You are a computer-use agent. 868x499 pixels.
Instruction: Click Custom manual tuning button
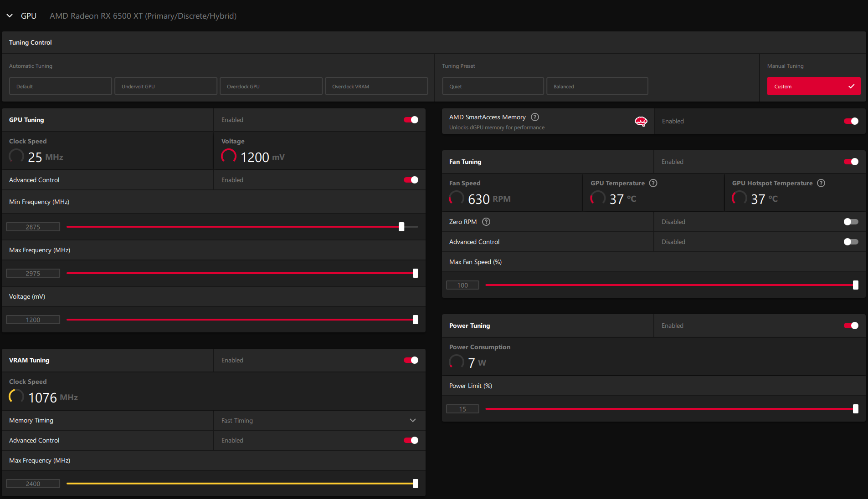tap(814, 86)
